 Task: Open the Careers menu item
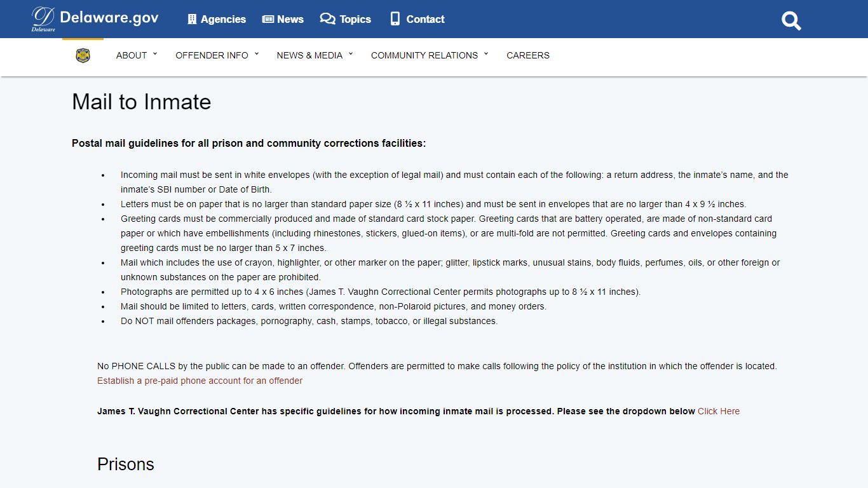click(x=528, y=55)
